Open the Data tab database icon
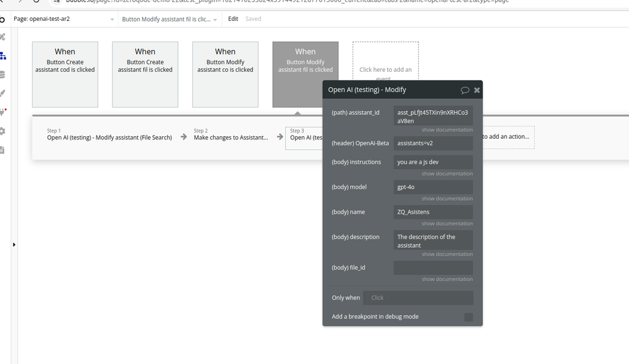The width and height of the screenshot is (629, 364). 2,74
